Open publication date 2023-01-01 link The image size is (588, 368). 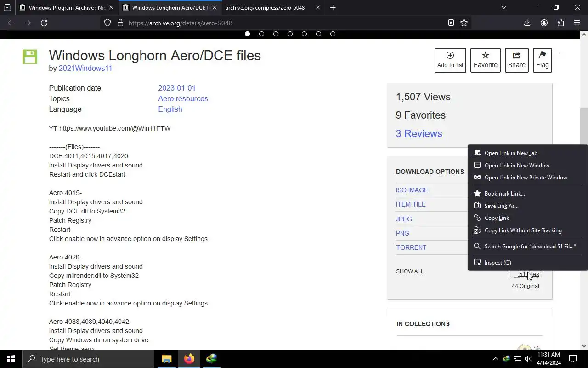coord(177,88)
